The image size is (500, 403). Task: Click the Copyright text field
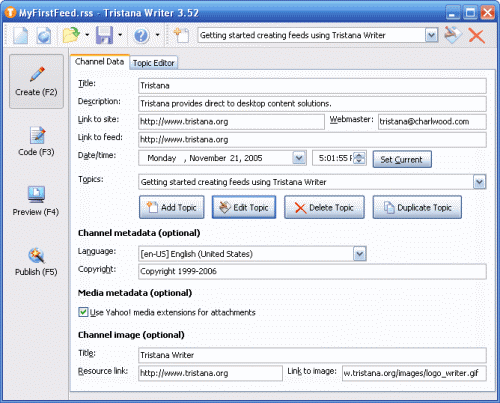click(312, 271)
